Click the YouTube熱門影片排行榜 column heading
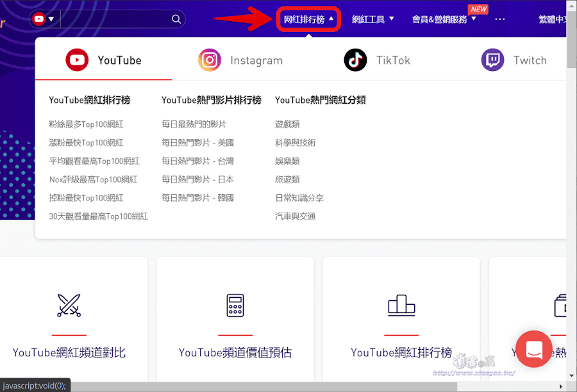The image size is (577, 392). pyautogui.click(x=211, y=100)
